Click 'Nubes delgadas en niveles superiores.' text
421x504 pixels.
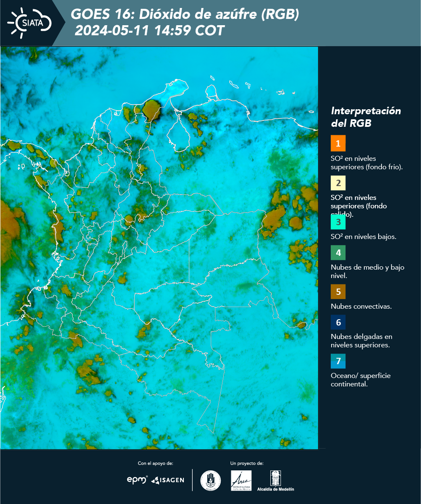361,341
